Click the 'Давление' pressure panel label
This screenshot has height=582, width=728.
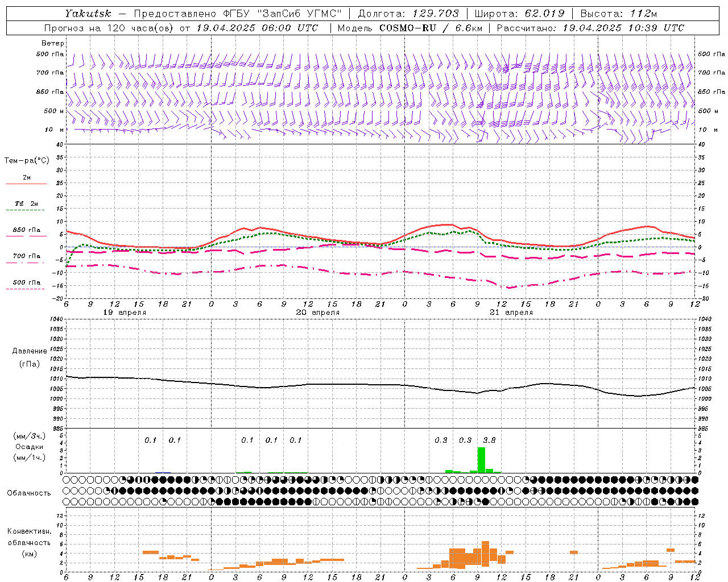point(30,351)
